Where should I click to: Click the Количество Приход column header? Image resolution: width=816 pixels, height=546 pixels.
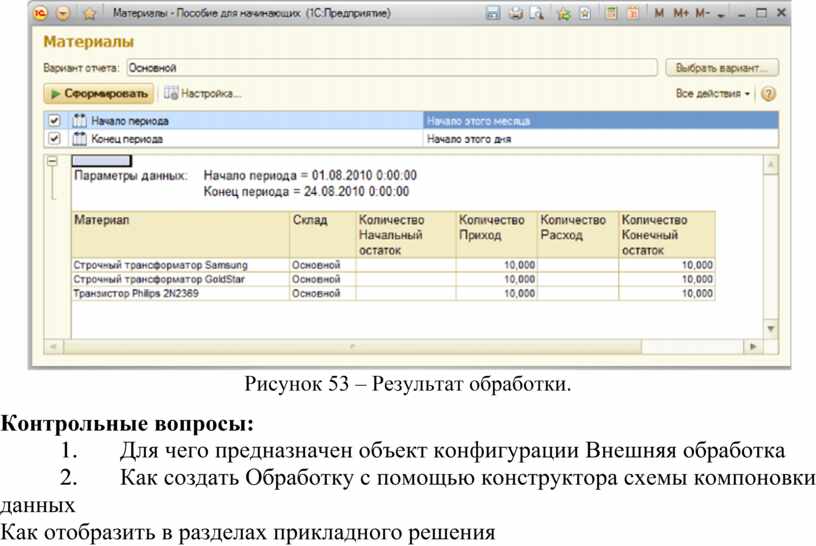496,234
